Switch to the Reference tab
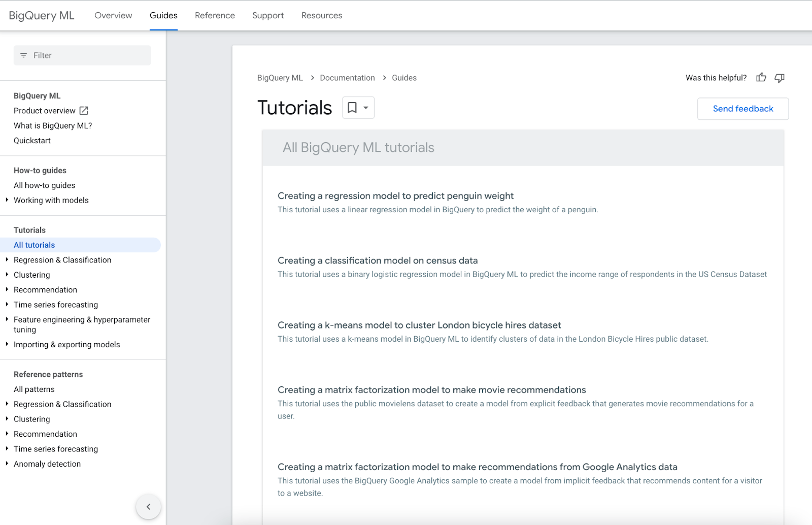The height and width of the screenshot is (525, 812). tap(215, 15)
